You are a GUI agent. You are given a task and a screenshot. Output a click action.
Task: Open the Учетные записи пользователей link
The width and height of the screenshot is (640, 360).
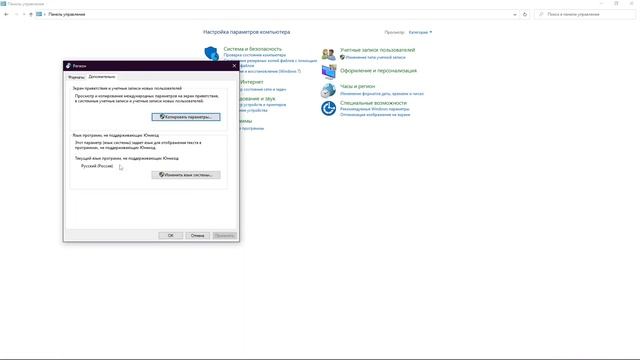click(x=378, y=50)
